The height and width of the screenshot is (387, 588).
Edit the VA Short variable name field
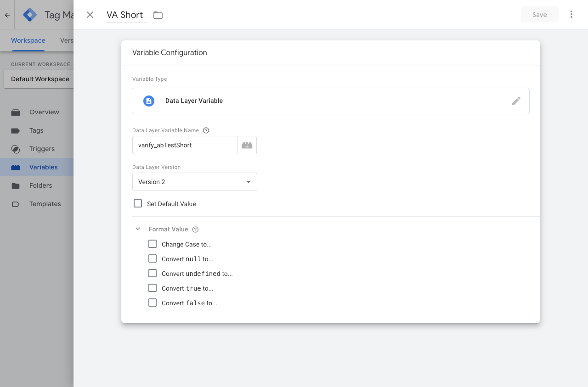(x=126, y=15)
